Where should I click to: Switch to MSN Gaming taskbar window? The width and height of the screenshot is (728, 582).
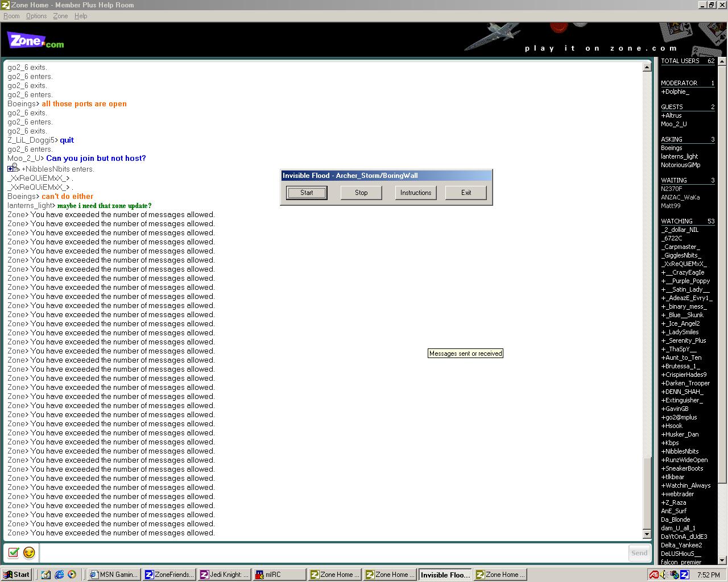(x=114, y=575)
